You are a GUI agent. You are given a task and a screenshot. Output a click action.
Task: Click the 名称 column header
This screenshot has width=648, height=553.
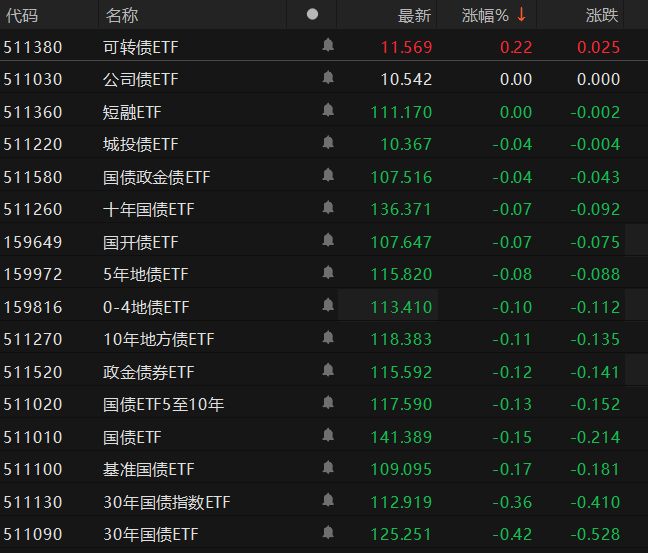pyautogui.click(x=122, y=15)
